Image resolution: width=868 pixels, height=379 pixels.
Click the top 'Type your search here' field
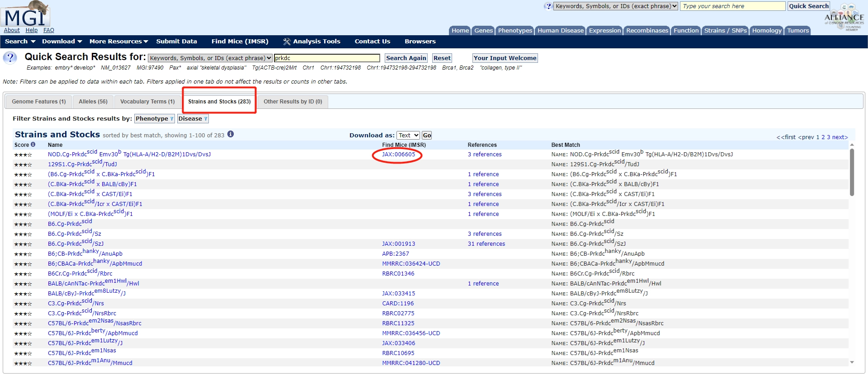pos(732,6)
